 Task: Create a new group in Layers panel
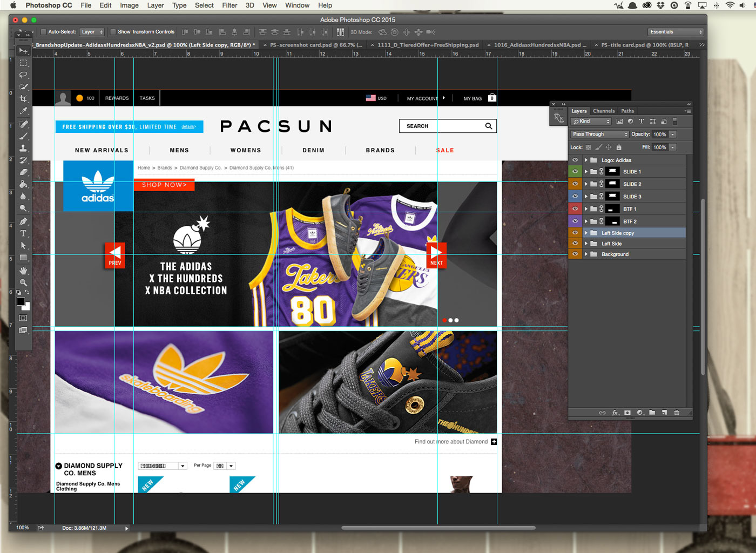[x=652, y=413]
